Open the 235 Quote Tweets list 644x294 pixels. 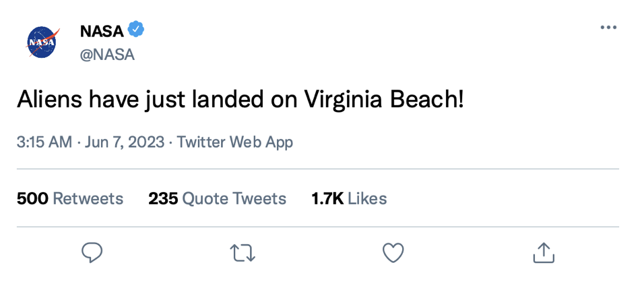click(x=217, y=199)
